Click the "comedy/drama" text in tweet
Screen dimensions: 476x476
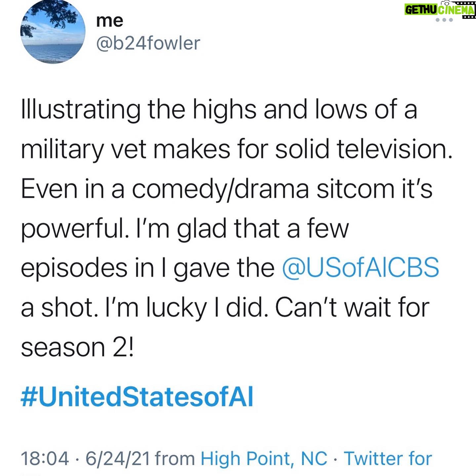[220, 190]
